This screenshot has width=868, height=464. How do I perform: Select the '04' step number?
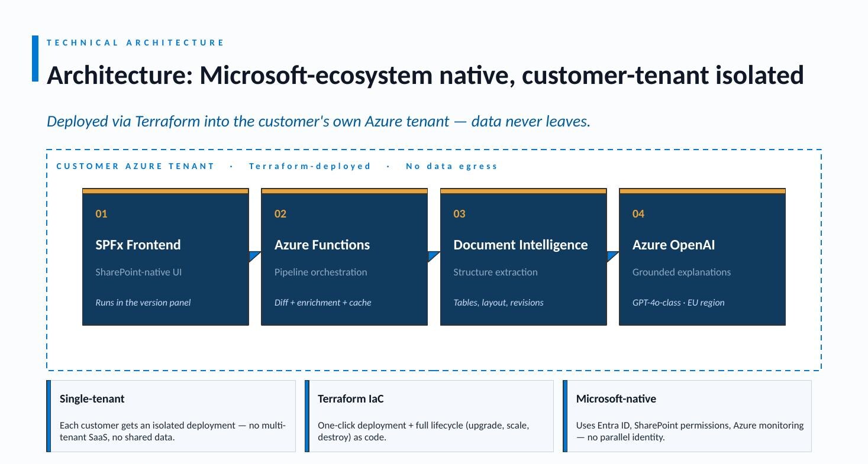tap(638, 214)
